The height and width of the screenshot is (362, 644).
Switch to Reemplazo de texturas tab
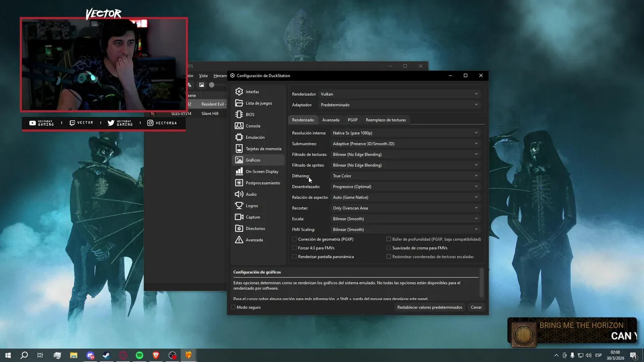(x=385, y=120)
